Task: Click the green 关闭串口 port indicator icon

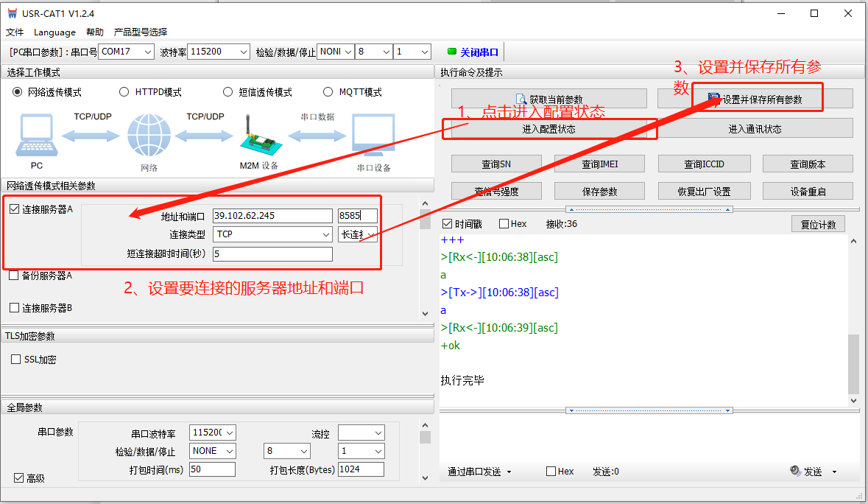Action: click(452, 52)
